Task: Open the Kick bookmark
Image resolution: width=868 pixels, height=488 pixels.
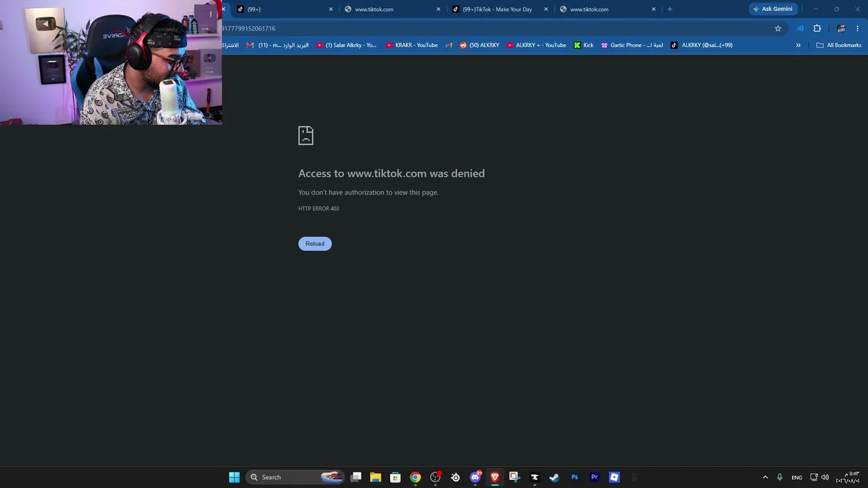Action: click(x=583, y=45)
